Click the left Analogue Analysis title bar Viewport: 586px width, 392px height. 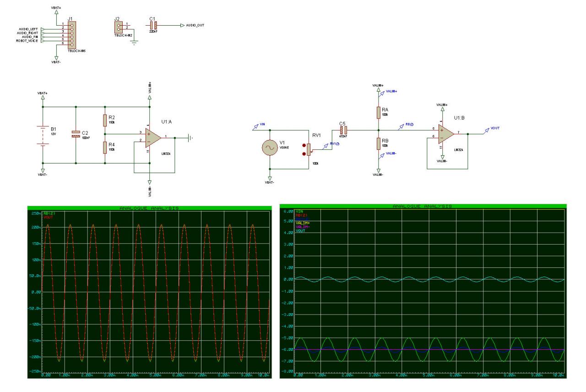point(149,208)
